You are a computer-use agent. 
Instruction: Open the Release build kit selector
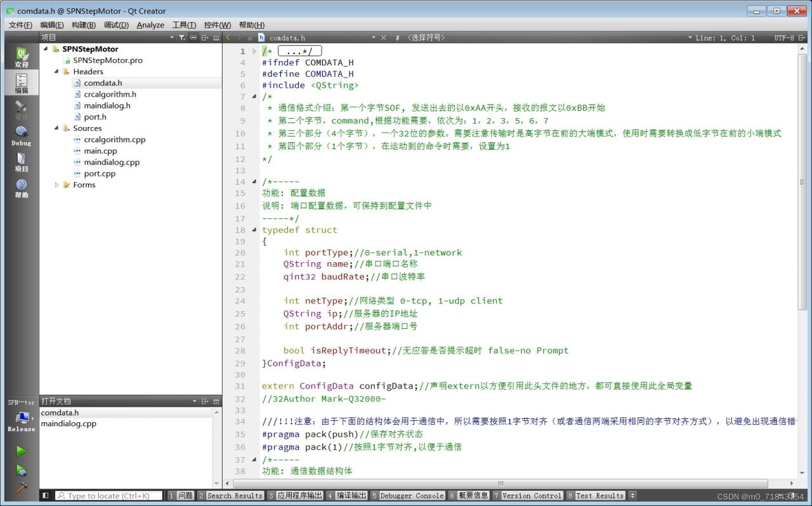coord(22,421)
